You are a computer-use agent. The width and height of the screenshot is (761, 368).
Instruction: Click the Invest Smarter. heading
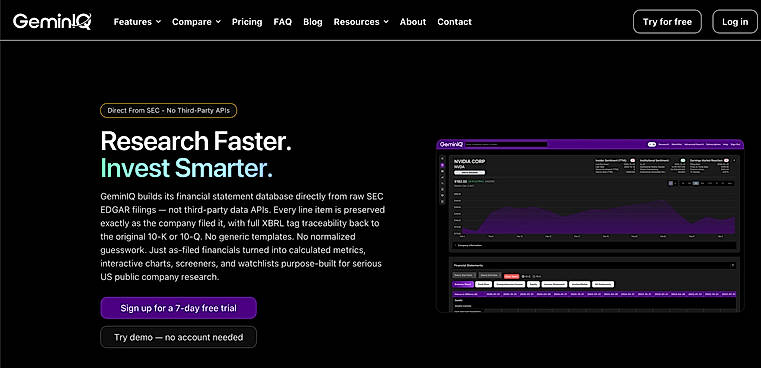186,167
